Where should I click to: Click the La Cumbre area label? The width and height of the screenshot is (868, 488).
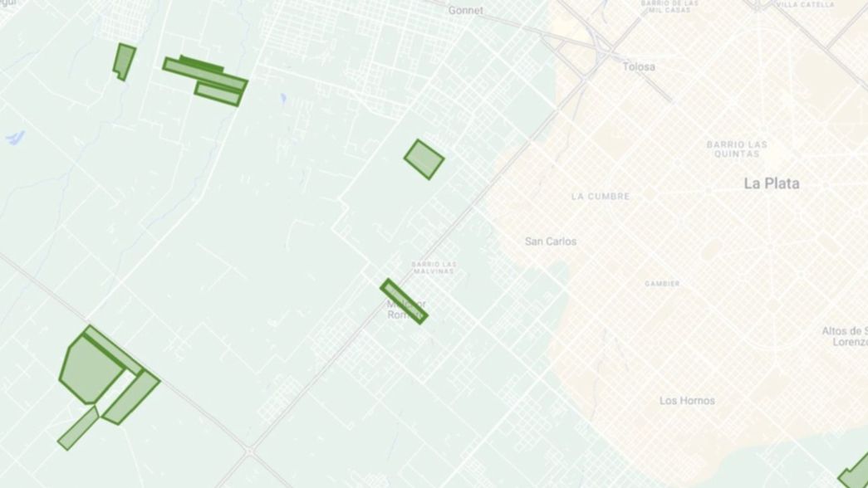600,198
